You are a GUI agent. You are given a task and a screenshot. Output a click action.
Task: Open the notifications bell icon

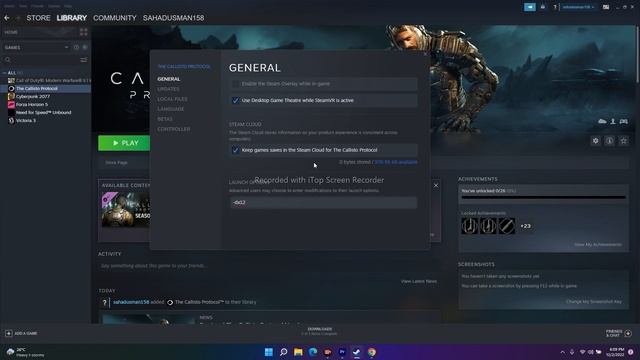[543, 7]
